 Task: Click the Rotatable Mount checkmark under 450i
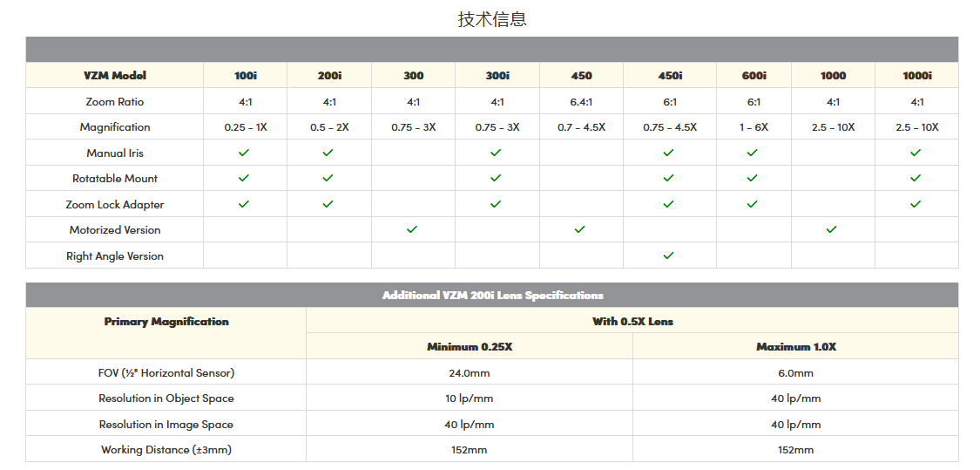click(668, 178)
